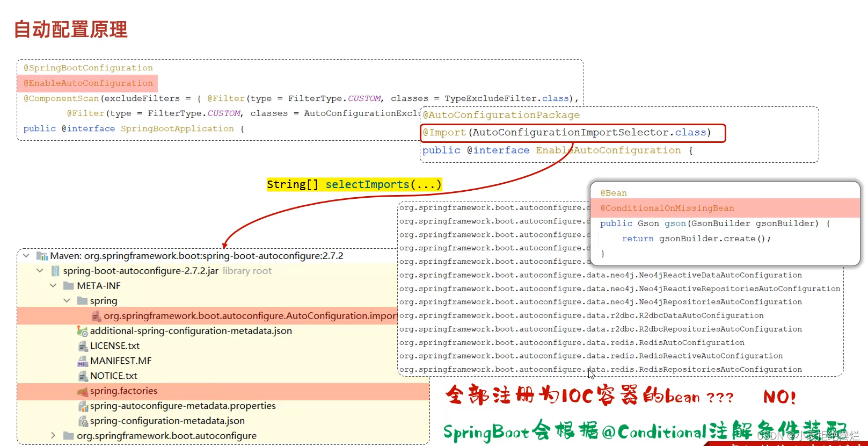Click the R2dbcDataAutoConfiguration entry
Image resolution: width=868 pixels, height=446 pixels.
pos(581,315)
